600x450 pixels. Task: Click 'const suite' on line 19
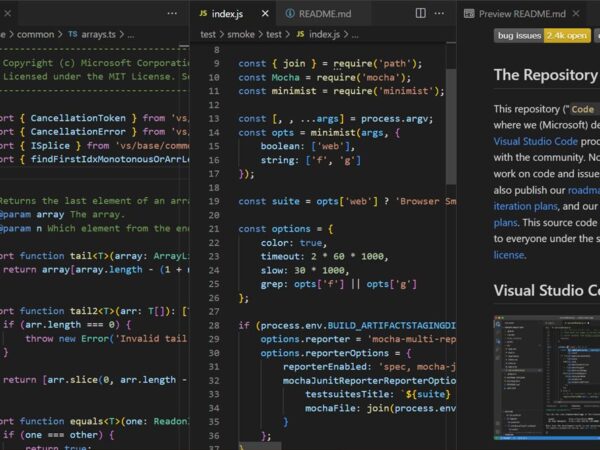pos(269,201)
